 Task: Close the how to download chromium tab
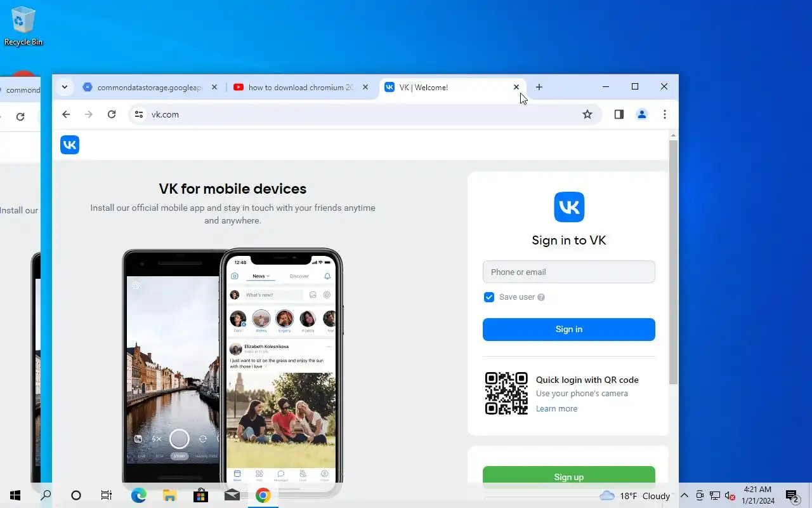365,87
